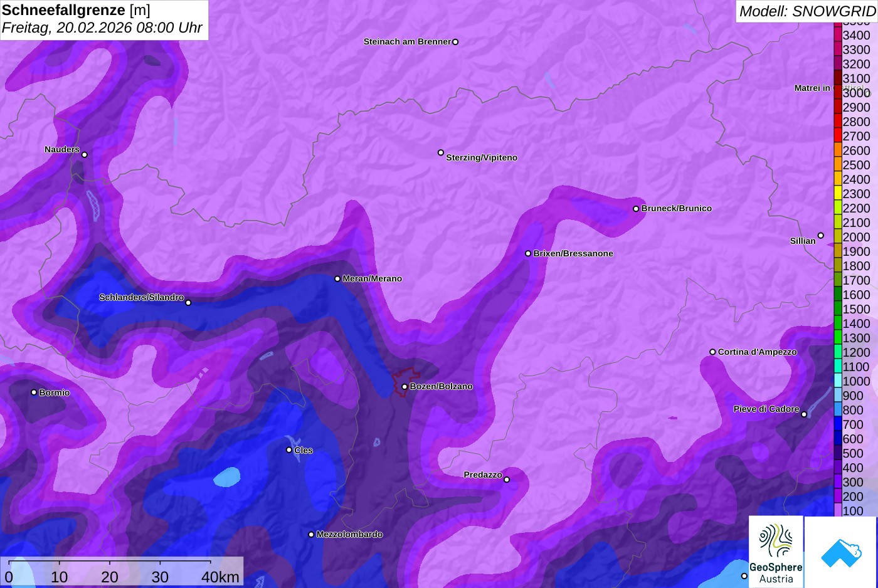Image resolution: width=878 pixels, height=588 pixels.
Task: Click the Bozen/Bolzano label text
Action: click(x=441, y=386)
